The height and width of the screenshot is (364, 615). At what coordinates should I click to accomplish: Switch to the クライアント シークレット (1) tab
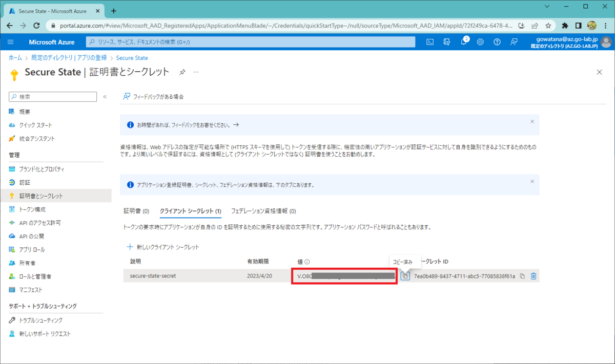click(190, 211)
